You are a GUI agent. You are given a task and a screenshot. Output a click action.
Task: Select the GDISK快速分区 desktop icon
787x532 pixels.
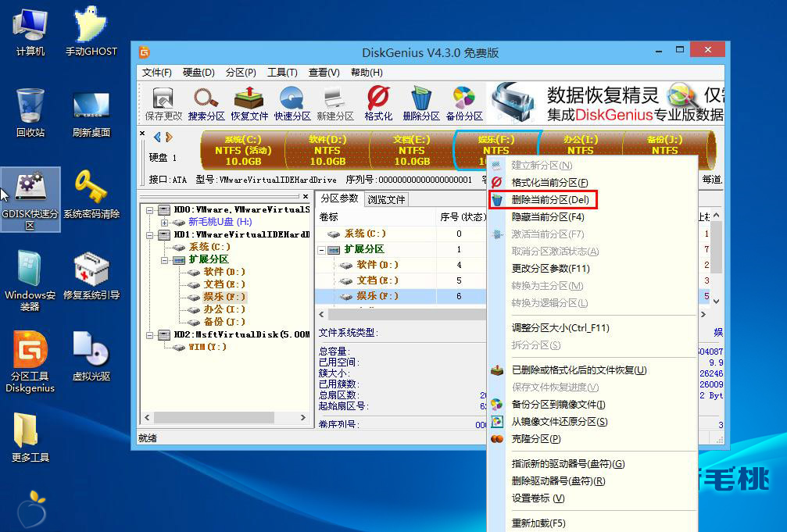pos(30,200)
